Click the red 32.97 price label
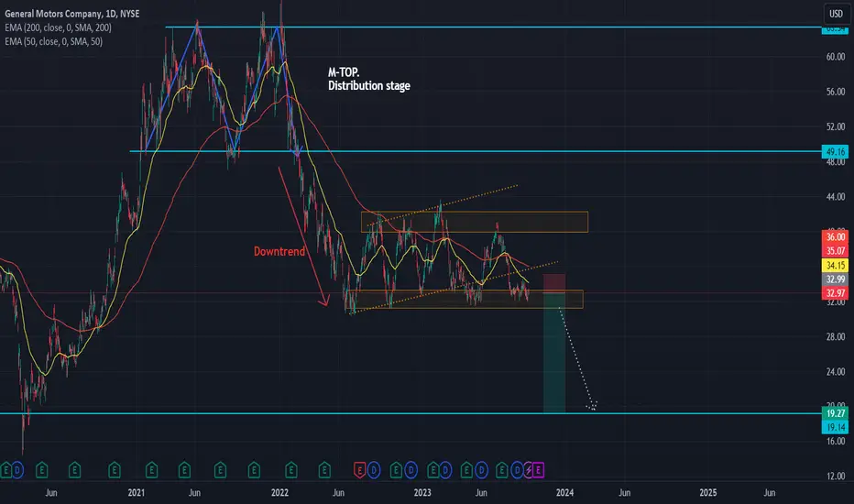854x504 pixels. 835,293
